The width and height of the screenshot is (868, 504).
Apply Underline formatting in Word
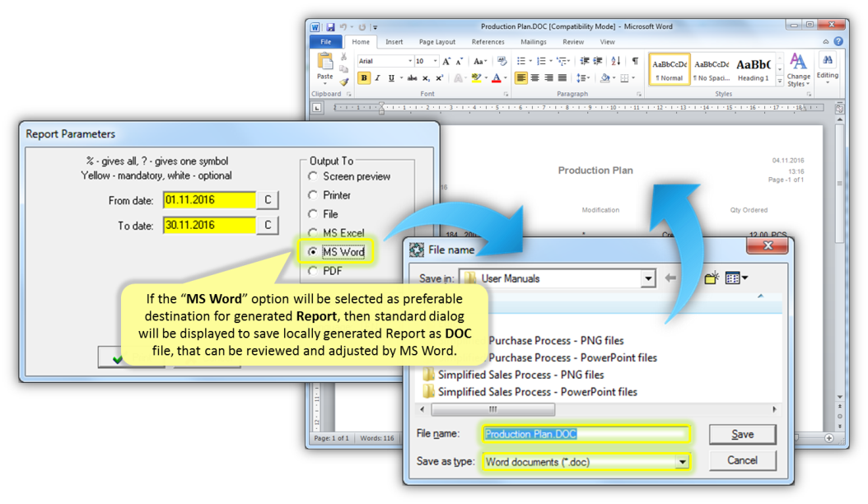click(391, 78)
